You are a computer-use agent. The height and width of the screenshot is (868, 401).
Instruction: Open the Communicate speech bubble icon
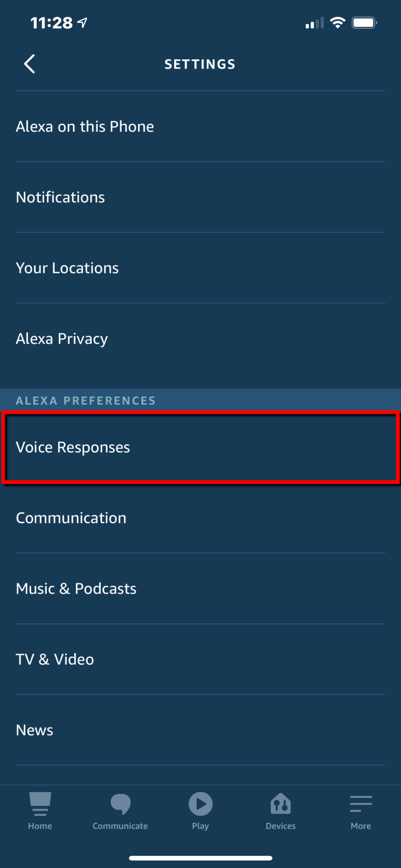point(120,804)
